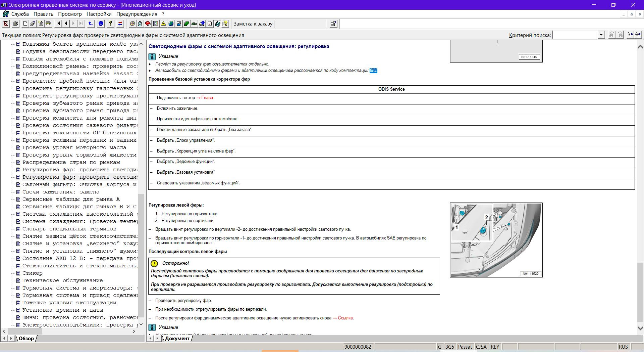Click the blue info circle icon

[x=101, y=24]
